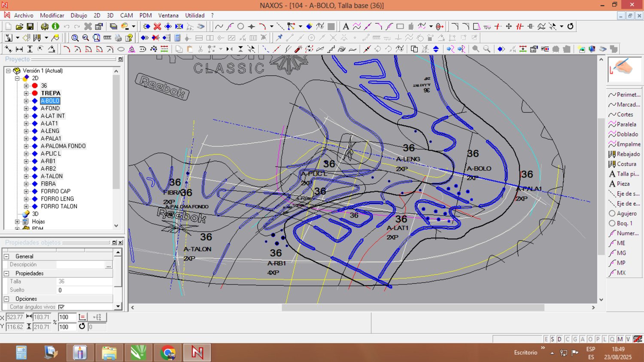The width and height of the screenshot is (644, 362).
Task: Expand the A-FOND tree node
Action: coord(26,109)
